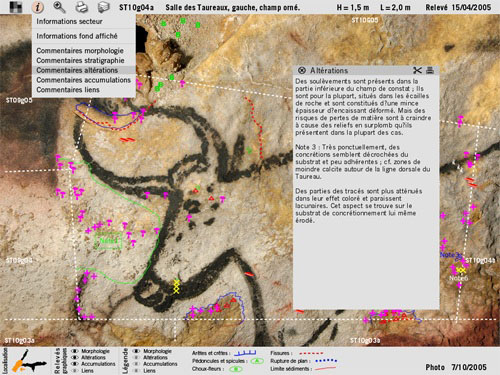500x375 pixels.
Task: Toggle Accumulations eye under Relevés graphiques
Action: click(x=75, y=364)
